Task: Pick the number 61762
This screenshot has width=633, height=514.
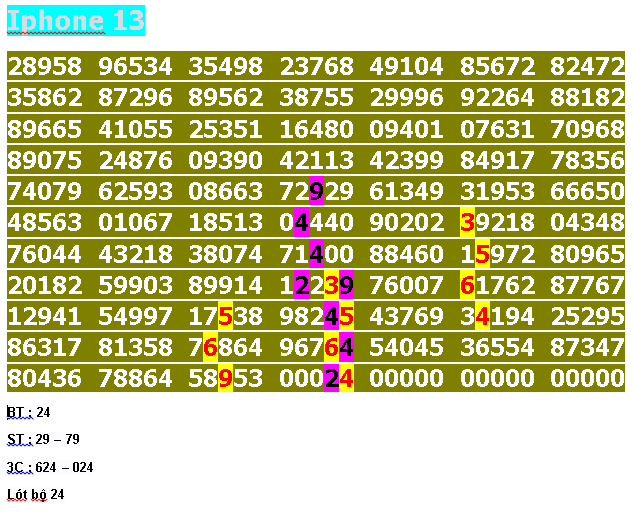Action: point(497,285)
